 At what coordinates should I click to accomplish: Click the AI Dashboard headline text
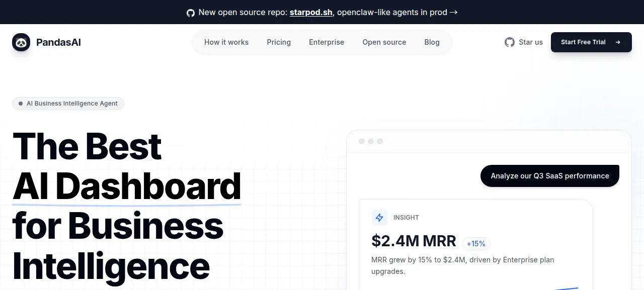(127, 186)
